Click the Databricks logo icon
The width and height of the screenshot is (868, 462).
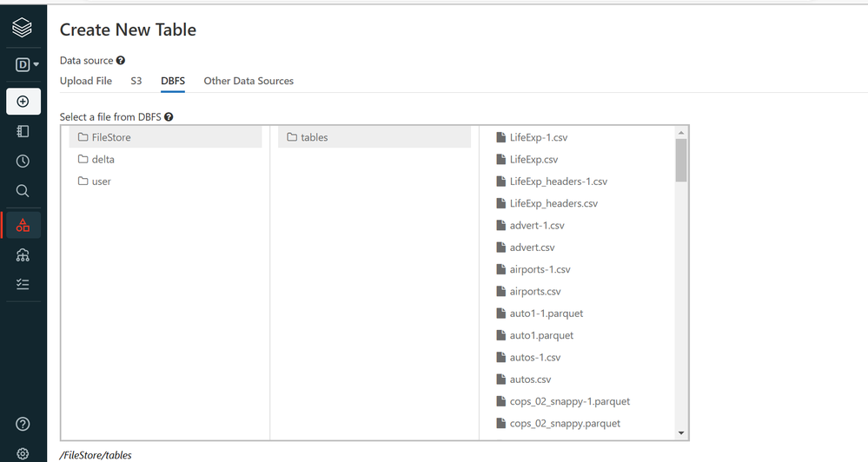click(23, 28)
